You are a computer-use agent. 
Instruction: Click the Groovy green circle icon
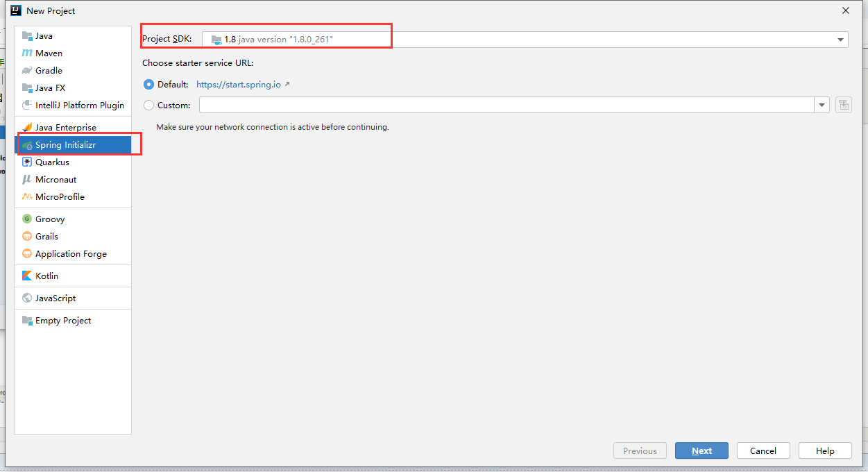tap(27, 219)
